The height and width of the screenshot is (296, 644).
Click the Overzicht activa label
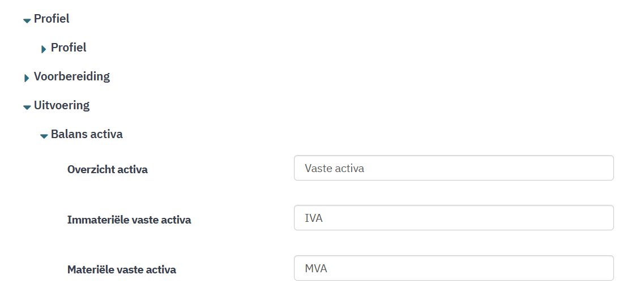coord(108,169)
